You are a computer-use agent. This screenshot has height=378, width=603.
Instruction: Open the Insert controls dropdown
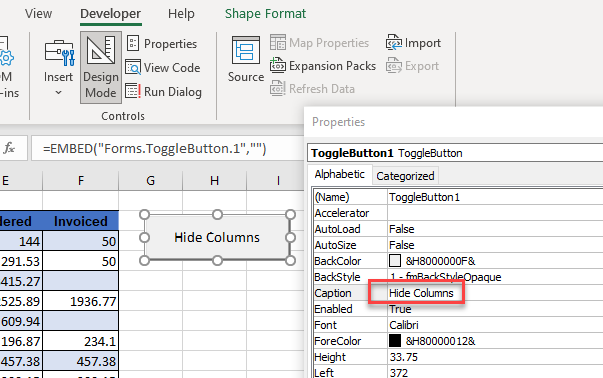click(58, 67)
